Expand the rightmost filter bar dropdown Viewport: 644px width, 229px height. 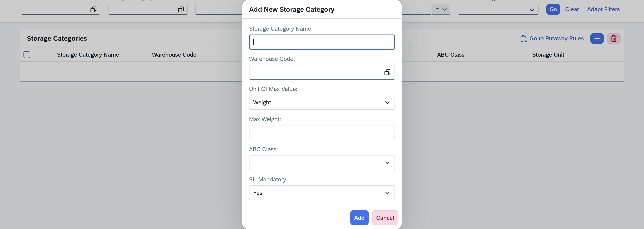coord(531,10)
